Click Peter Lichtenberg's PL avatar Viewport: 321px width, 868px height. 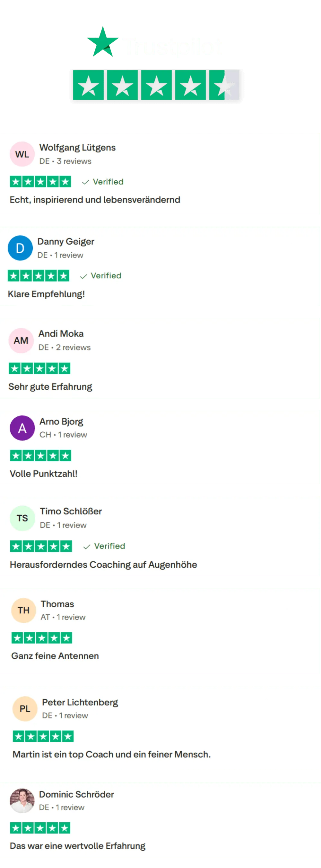pos(25,709)
